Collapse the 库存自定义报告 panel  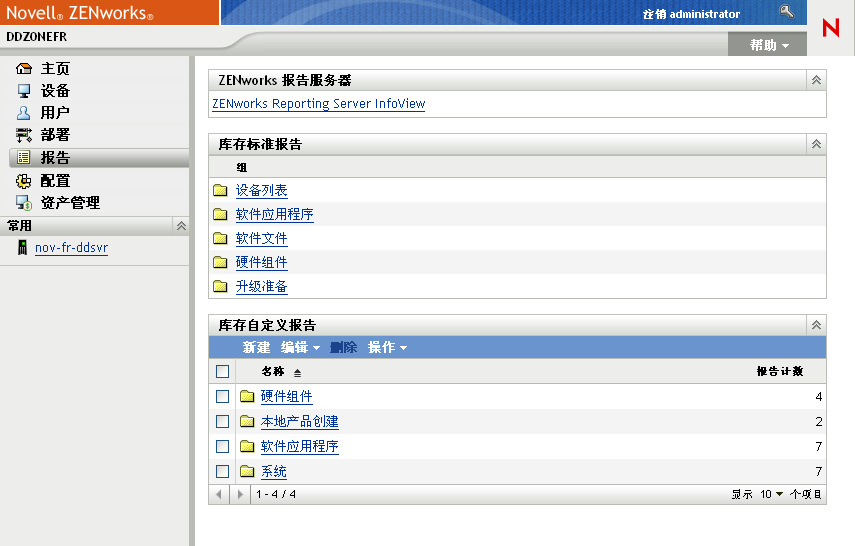(x=816, y=325)
